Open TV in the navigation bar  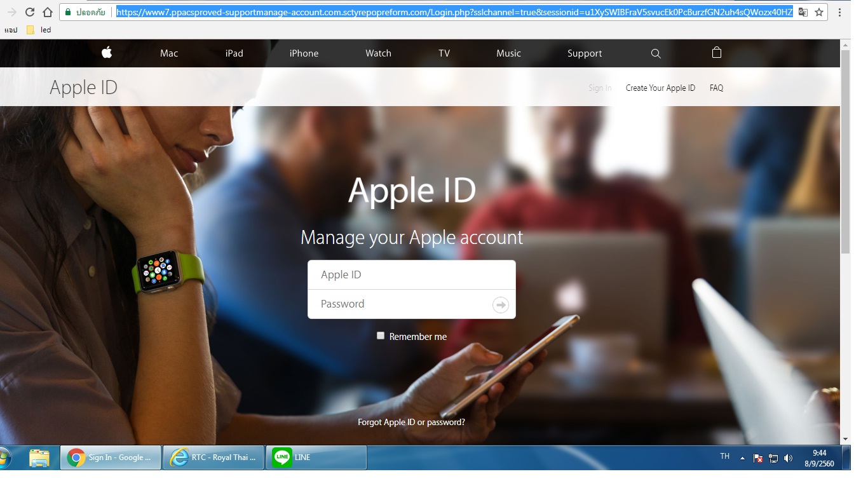click(444, 53)
